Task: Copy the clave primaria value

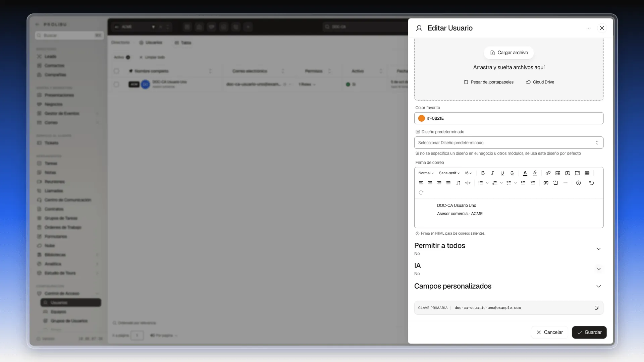Action: pos(596,308)
